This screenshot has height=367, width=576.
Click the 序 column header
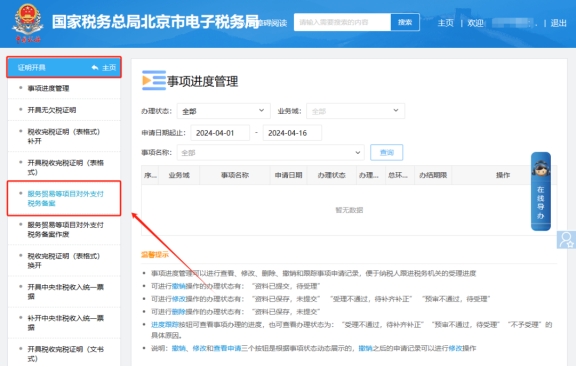point(150,175)
